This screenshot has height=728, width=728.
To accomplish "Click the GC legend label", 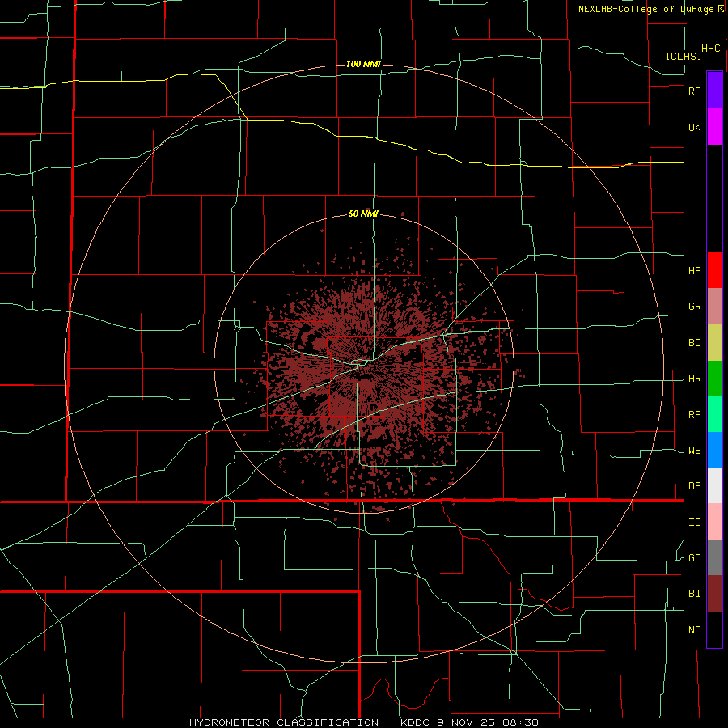I will point(694,558).
